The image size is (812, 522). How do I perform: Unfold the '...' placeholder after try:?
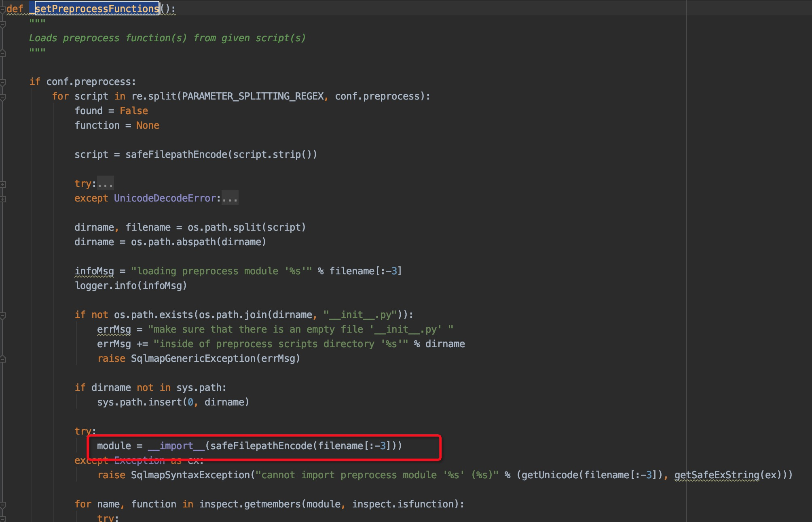106,184
